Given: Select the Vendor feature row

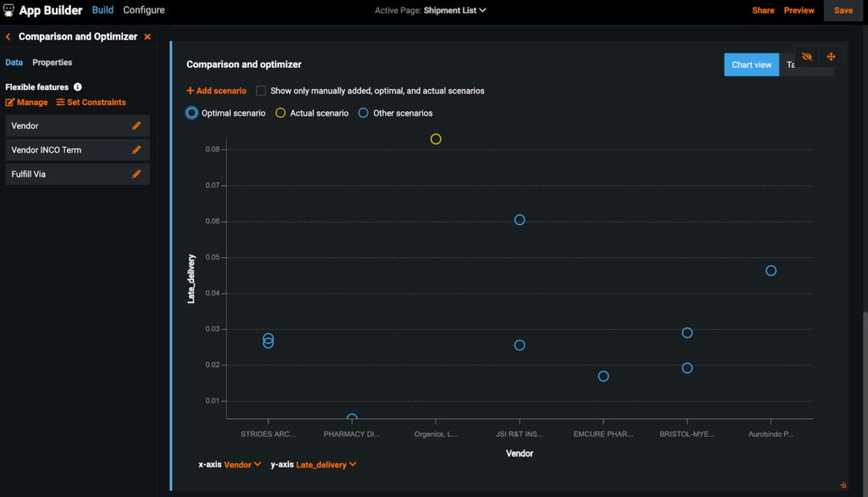Looking at the screenshot, I should [x=77, y=126].
